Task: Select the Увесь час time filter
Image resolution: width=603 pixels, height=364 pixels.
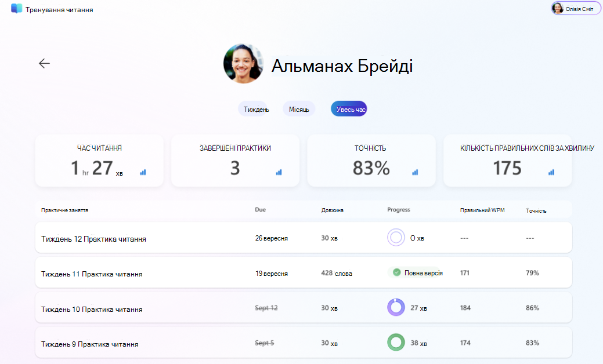Action: tap(349, 110)
